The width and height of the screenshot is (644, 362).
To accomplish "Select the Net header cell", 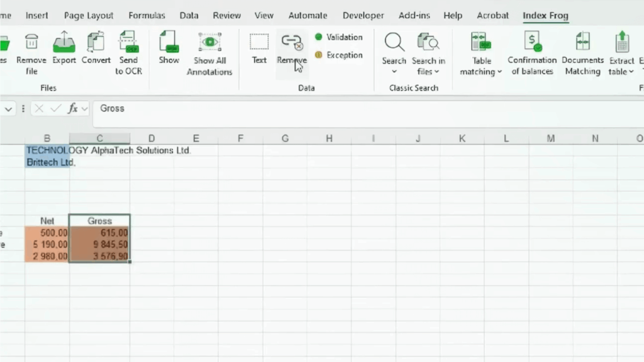I will tap(47, 221).
